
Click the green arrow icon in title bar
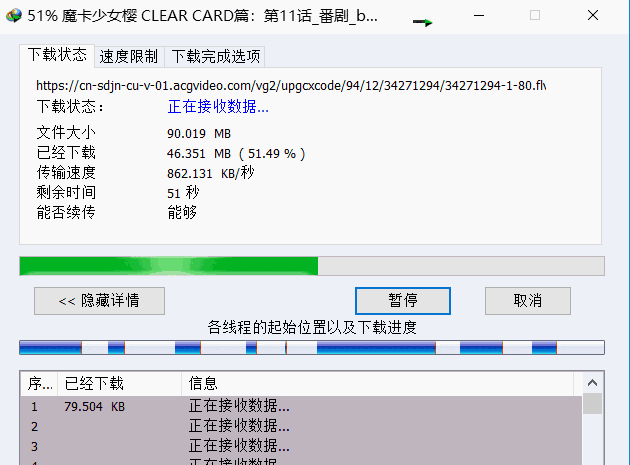coord(423,22)
